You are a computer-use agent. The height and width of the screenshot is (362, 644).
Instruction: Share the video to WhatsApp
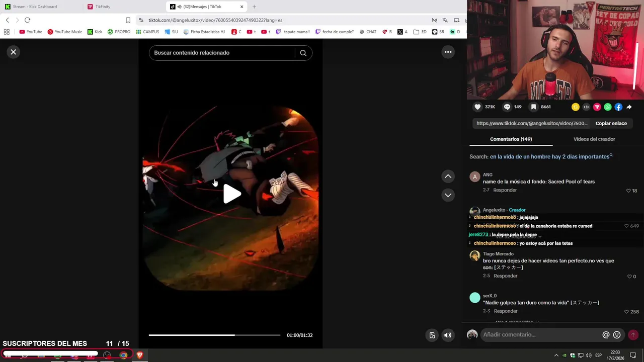(x=608, y=107)
